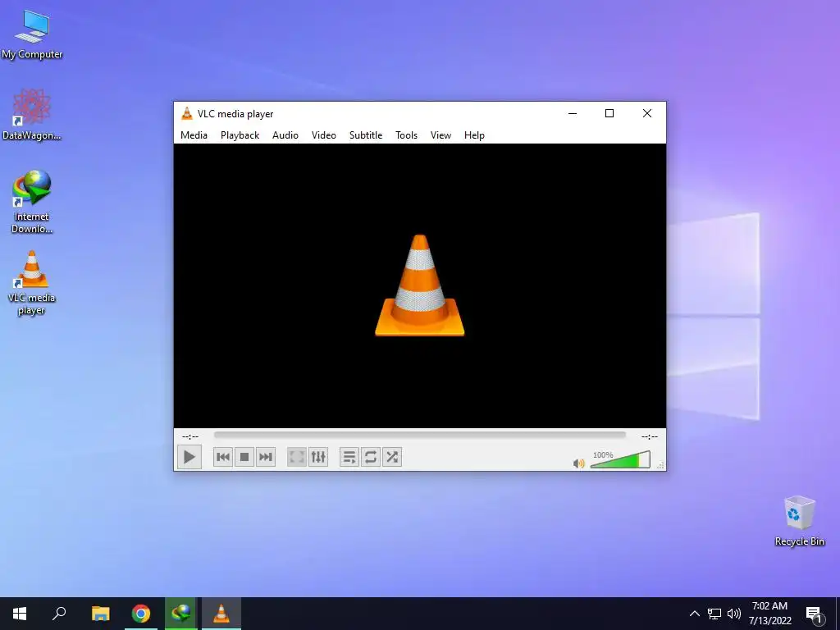Click VLC cone icon in taskbar

pyautogui.click(x=221, y=614)
